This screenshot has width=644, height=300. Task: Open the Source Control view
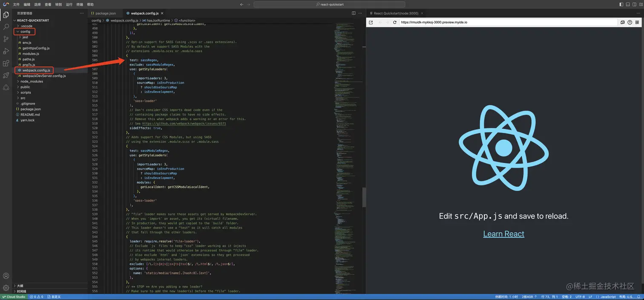point(6,39)
